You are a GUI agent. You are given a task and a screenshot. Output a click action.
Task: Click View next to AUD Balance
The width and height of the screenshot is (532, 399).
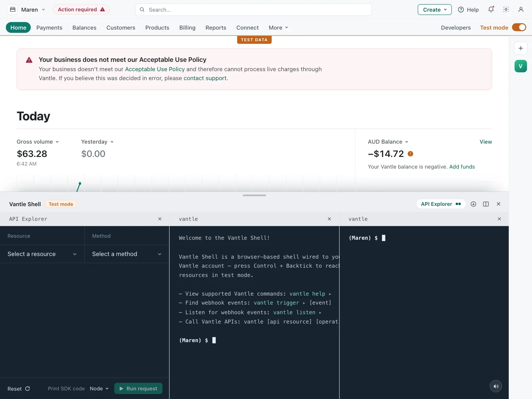tap(485, 142)
